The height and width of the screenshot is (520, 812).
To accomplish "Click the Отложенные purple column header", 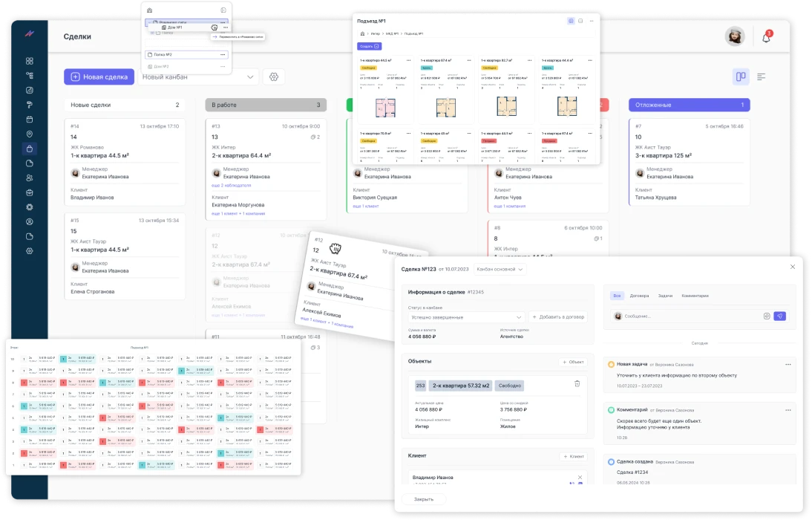I will click(689, 105).
